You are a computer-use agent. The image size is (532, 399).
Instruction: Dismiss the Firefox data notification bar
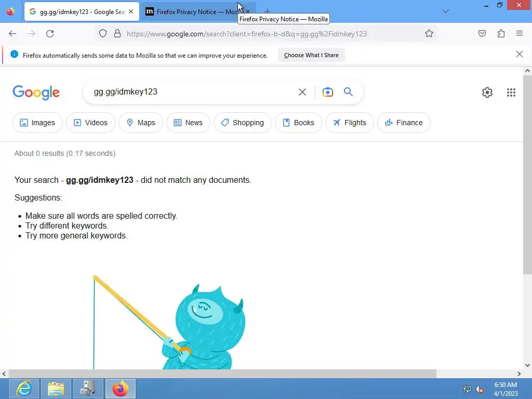pyautogui.click(x=519, y=54)
